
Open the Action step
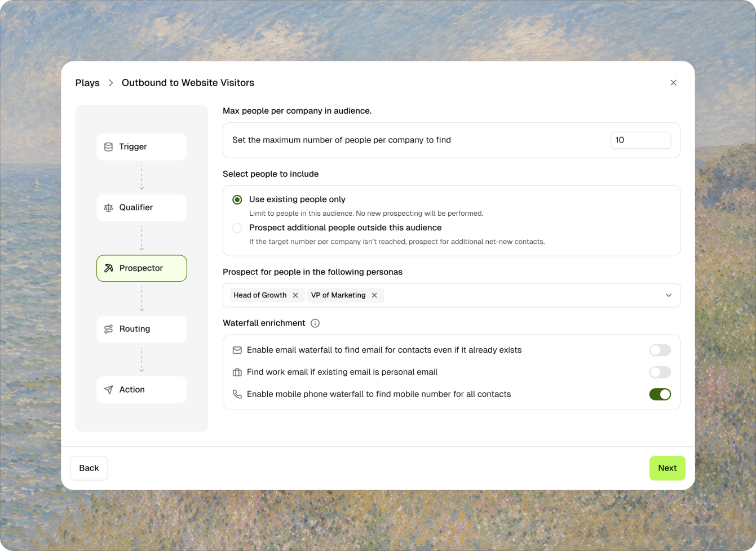[142, 390]
